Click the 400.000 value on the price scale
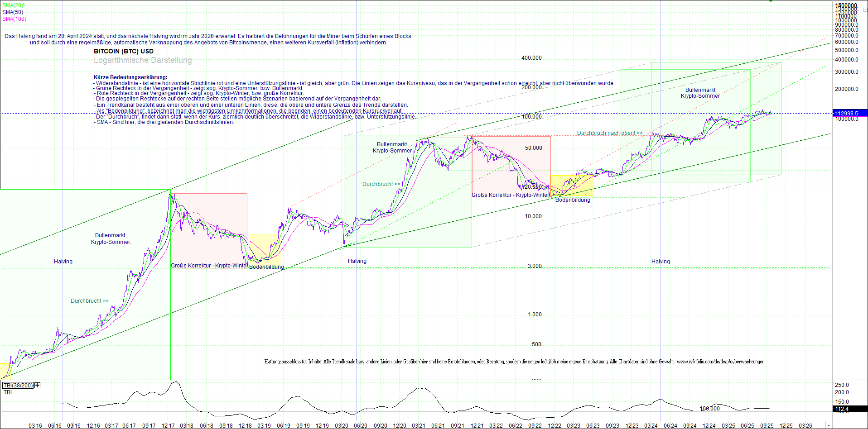This screenshot has width=868, height=429. tap(532, 58)
